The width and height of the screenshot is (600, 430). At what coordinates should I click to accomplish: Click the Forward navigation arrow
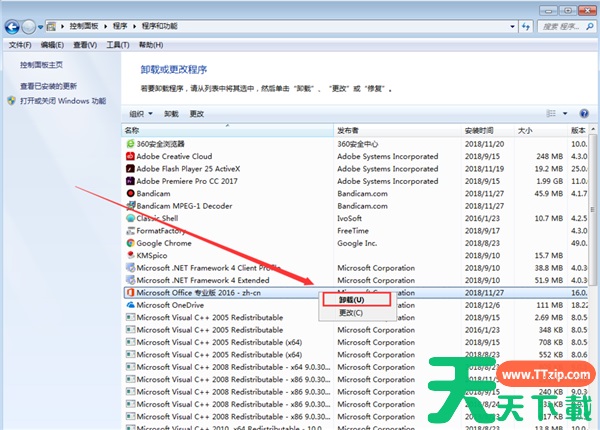[x=29, y=27]
